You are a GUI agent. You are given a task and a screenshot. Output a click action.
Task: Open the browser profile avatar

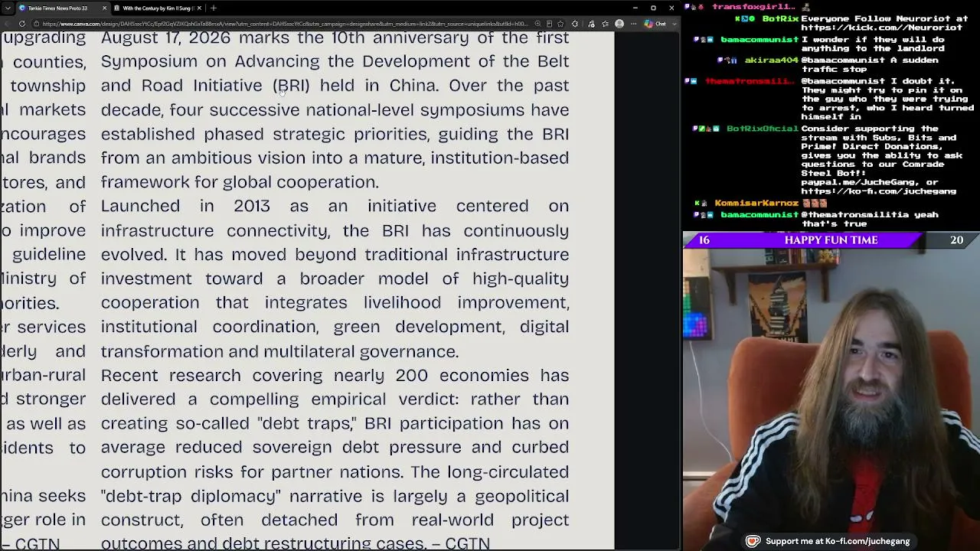point(619,24)
